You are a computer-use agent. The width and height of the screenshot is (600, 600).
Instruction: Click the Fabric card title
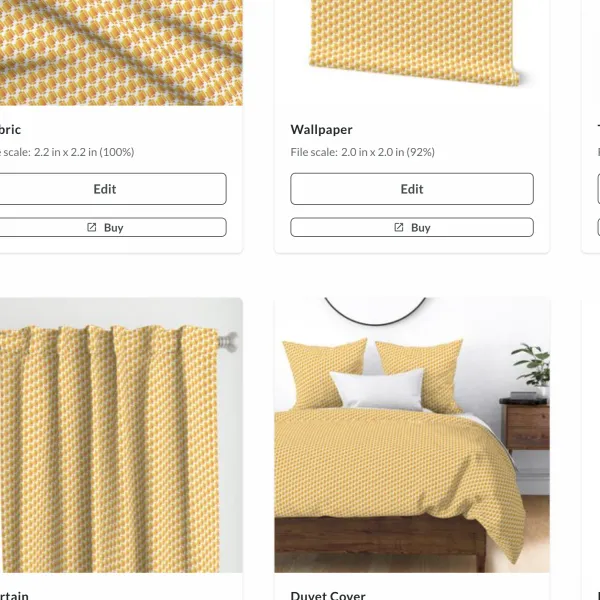coord(10,130)
